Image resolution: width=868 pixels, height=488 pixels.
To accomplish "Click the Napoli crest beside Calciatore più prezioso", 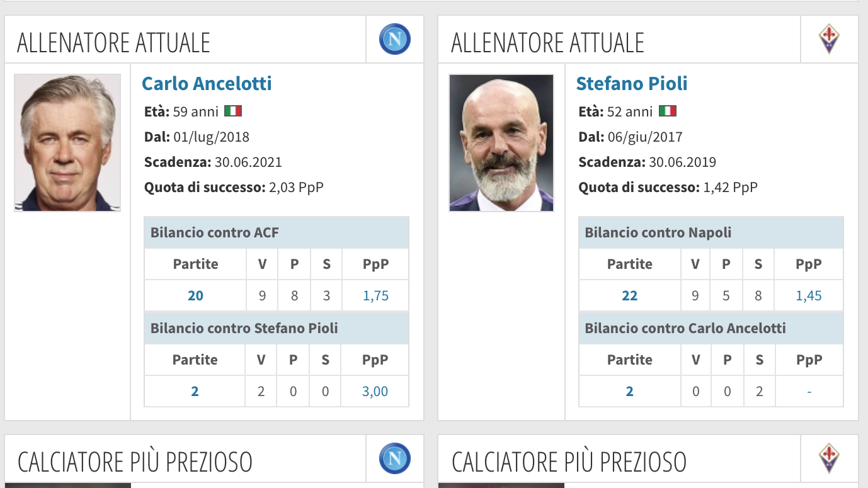I will pos(395,458).
